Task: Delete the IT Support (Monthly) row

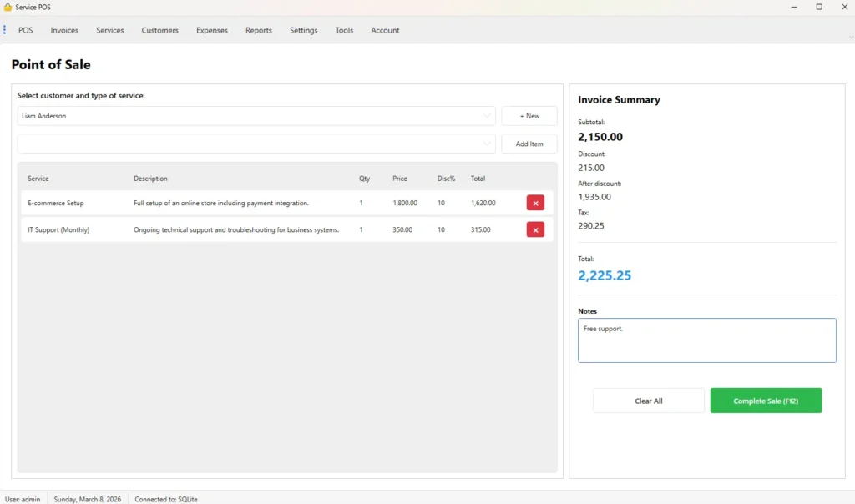Action: 535,229
